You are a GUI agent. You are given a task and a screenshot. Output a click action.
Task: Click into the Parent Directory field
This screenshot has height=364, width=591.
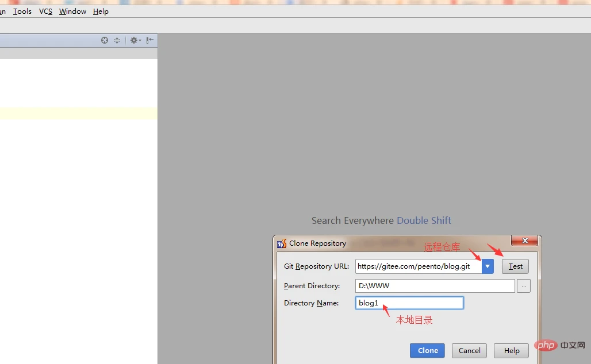[435, 286]
